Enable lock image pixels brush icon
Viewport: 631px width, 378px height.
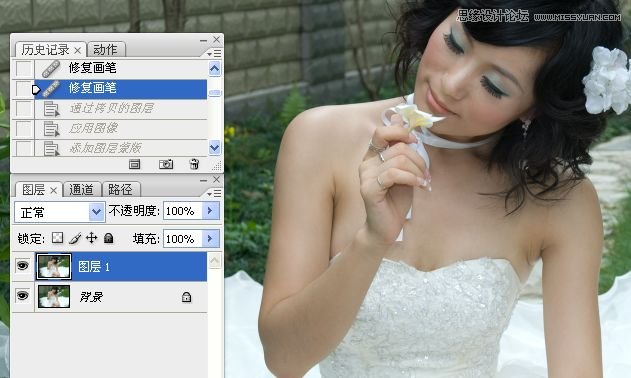coord(75,238)
